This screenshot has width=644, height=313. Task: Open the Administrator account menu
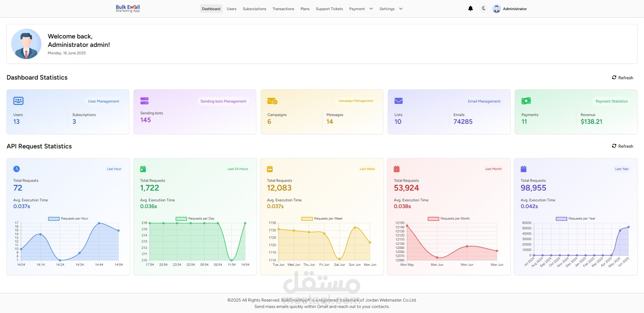pyautogui.click(x=515, y=9)
